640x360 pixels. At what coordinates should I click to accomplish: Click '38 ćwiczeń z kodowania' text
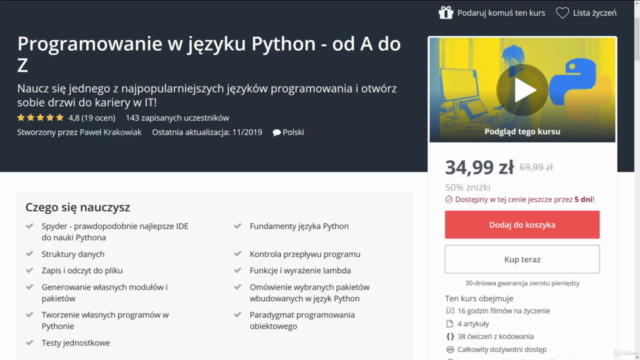[x=496, y=336]
